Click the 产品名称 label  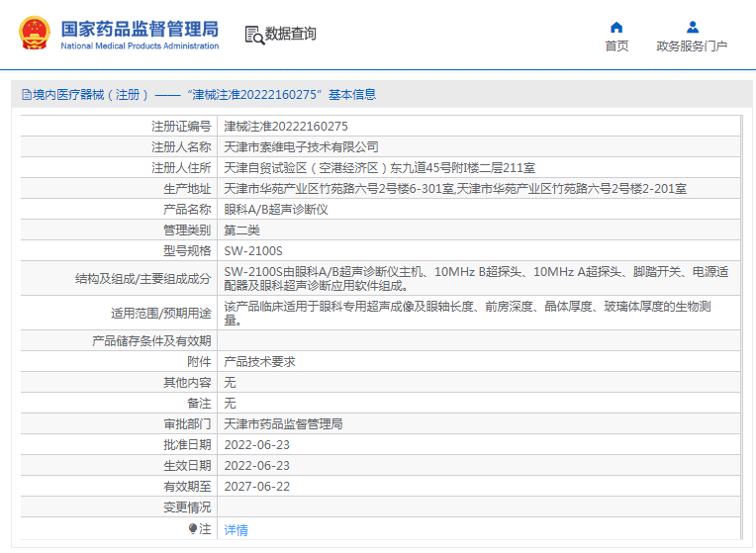click(x=187, y=210)
